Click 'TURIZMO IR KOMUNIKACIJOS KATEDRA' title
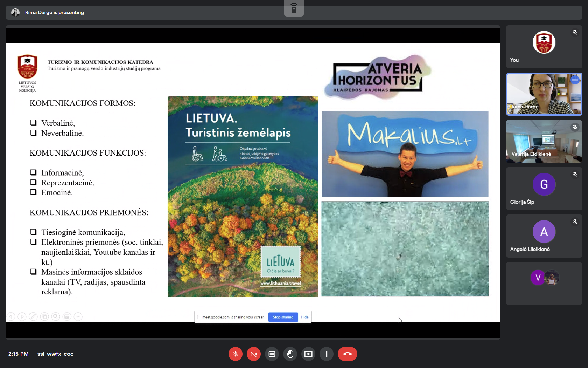Image resolution: width=588 pixels, height=368 pixels. 100,62
